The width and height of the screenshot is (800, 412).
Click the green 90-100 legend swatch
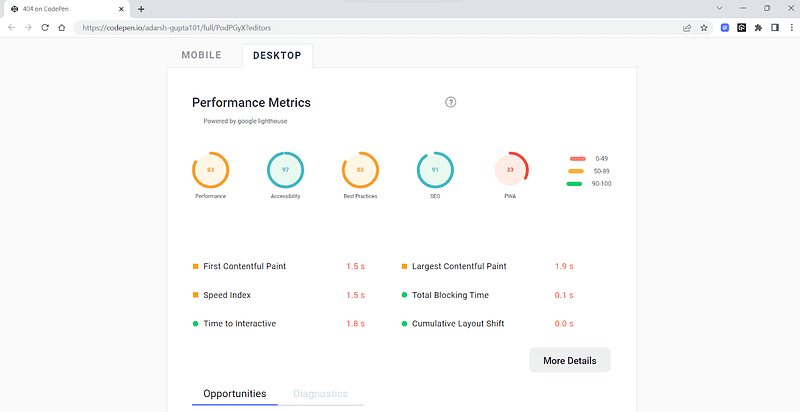tap(574, 184)
